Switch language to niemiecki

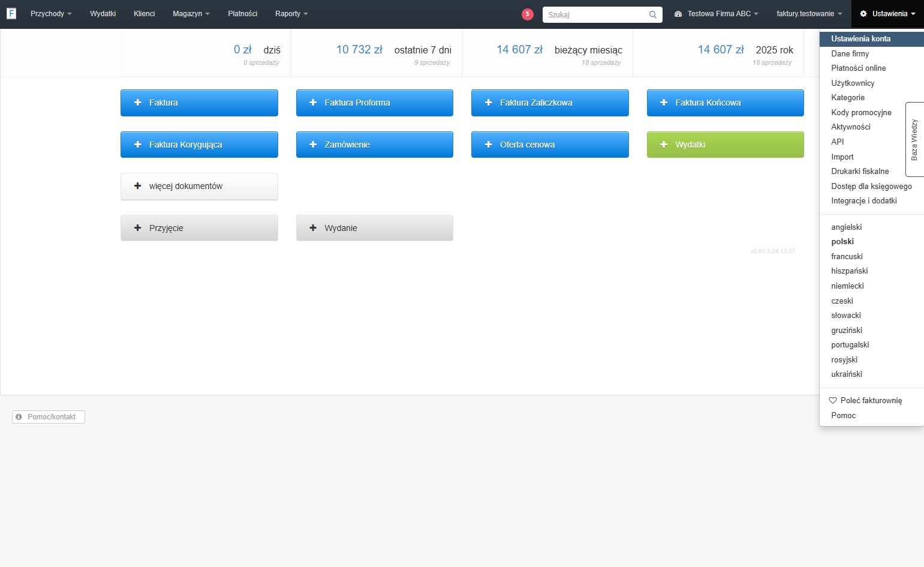click(x=872, y=286)
